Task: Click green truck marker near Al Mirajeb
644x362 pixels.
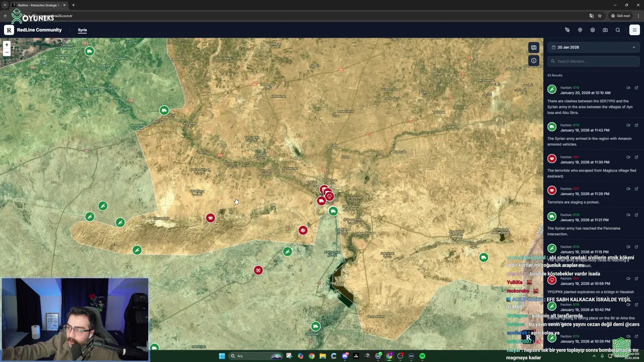Action: point(164,110)
